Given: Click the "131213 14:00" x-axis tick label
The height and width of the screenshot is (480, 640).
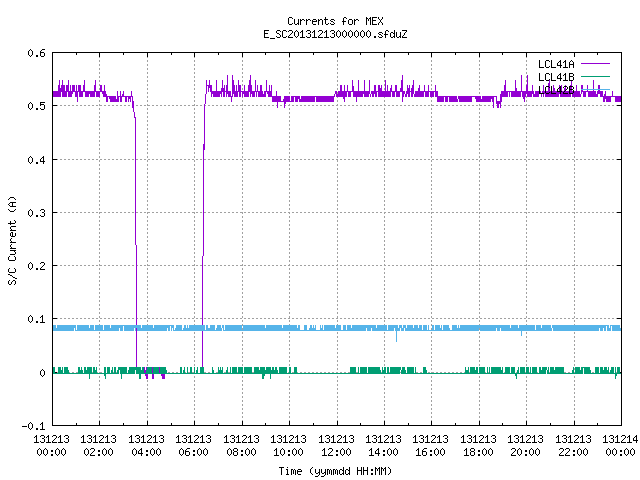Looking at the screenshot, I should pos(383,445).
